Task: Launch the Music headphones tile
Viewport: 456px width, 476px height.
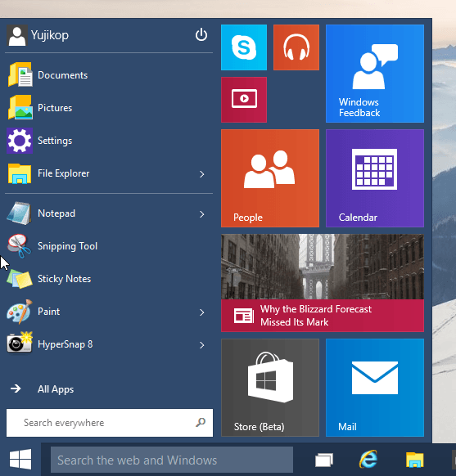Action: tap(296, 47)
